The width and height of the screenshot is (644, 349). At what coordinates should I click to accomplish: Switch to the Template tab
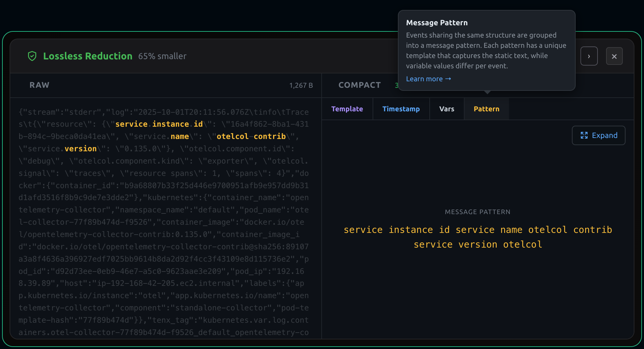(347, 109)
